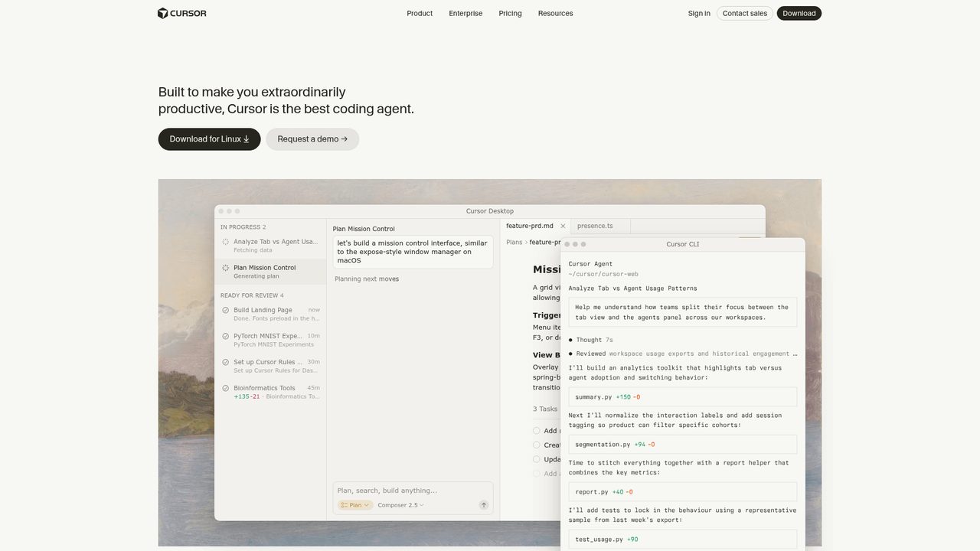The image size is (980, 551).
Task: Click report.py file block in Cursor CLI
Action: pyautogui.click(x=683, y=492)
